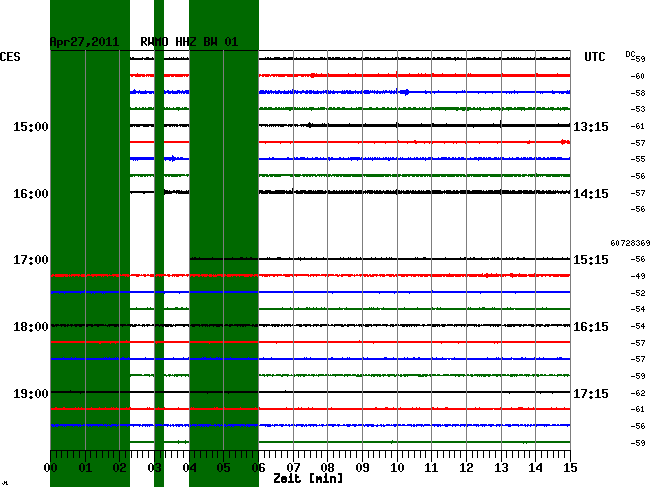
Task: Select the station title RWMO HHZ BW 01
Action: point(189,42)
